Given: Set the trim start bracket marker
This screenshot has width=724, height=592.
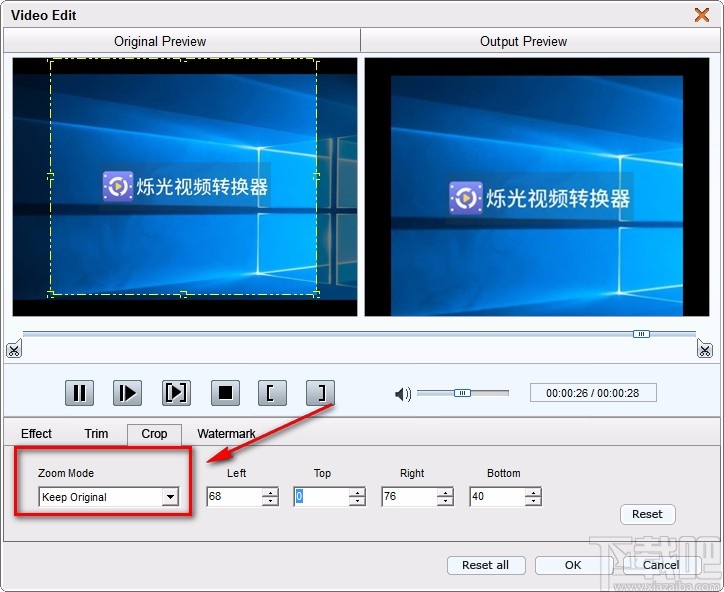Looking at the screenshot, I should tap(272, 393).
